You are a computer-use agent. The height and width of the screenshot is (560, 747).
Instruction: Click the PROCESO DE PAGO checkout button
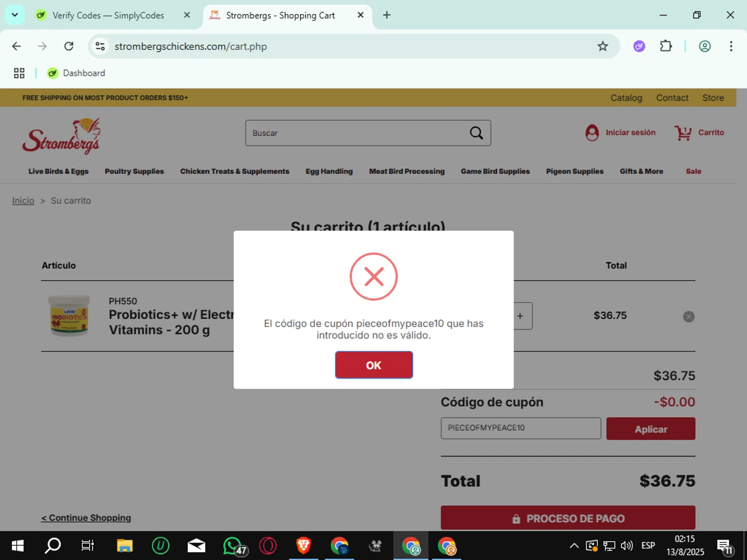568,518
